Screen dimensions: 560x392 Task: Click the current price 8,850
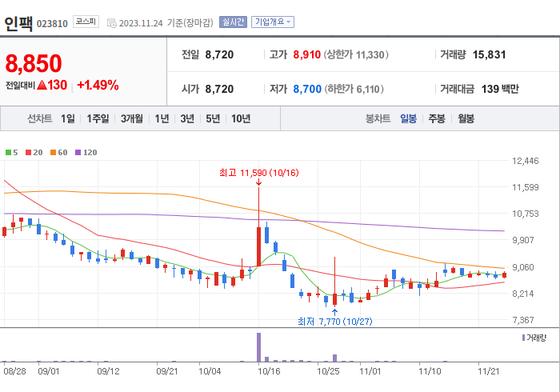34,63
